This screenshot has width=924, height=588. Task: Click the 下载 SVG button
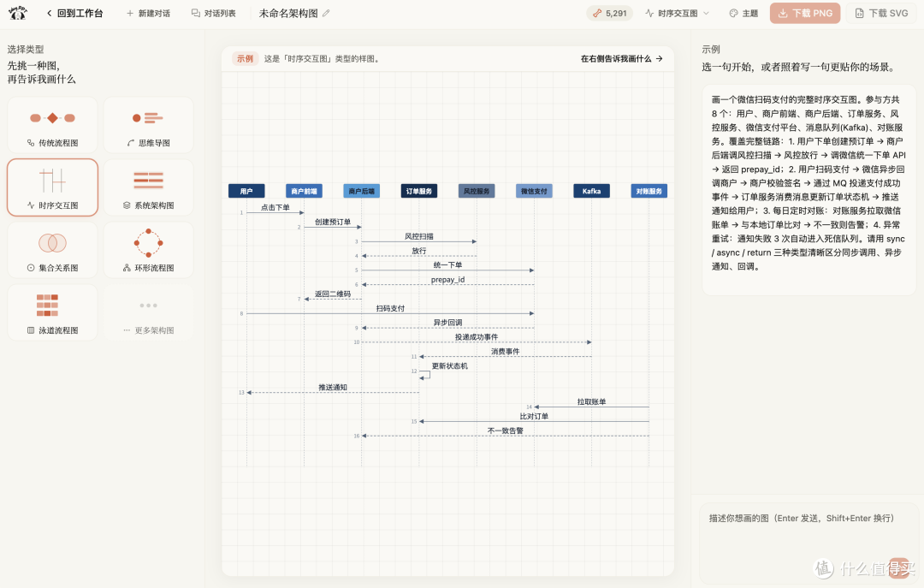[881, 13]
